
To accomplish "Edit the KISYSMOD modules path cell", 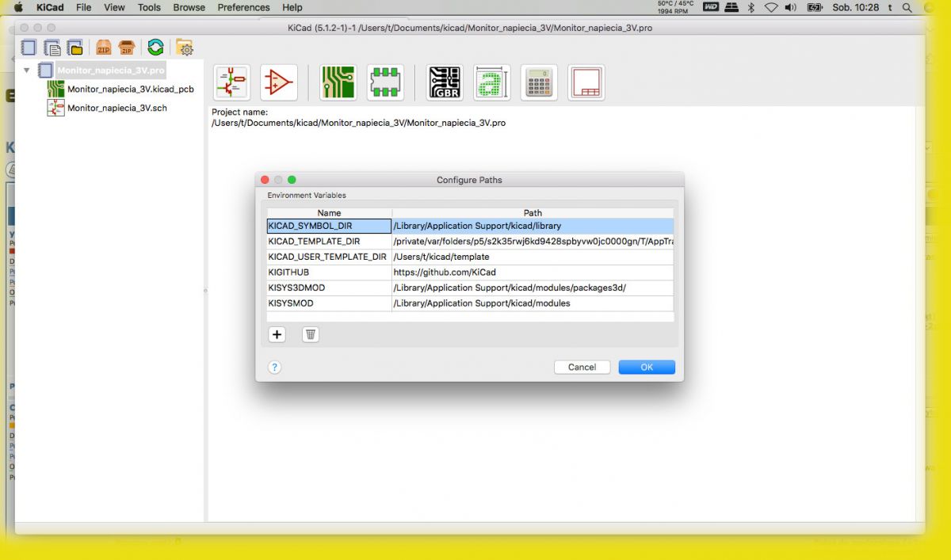I will click(533, 303).
